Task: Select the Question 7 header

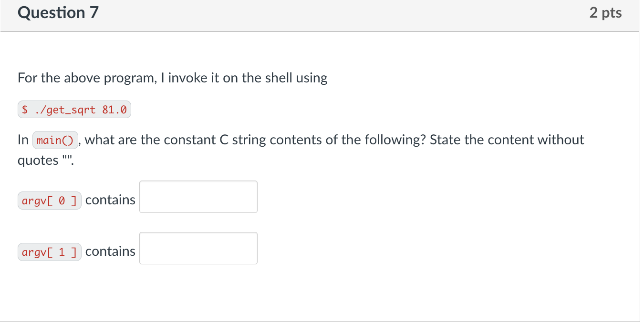Action: tap(57, 13)
